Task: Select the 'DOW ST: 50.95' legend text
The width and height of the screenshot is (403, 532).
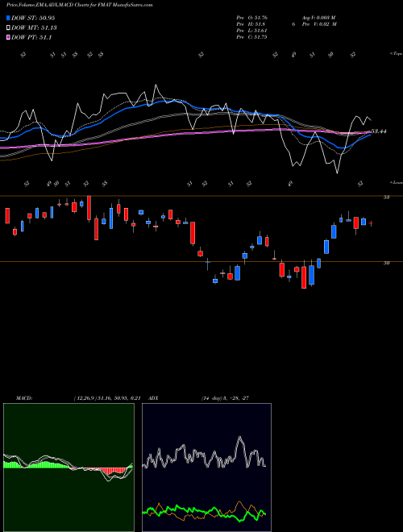Action: point(33,18)
